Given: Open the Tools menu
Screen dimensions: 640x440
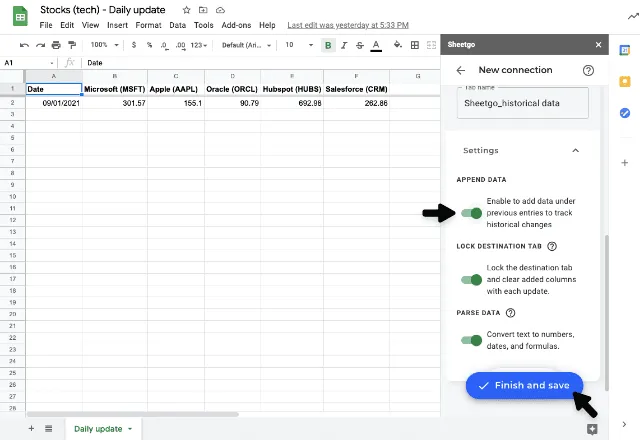Looking at the screenshot, I should [203, 25].
